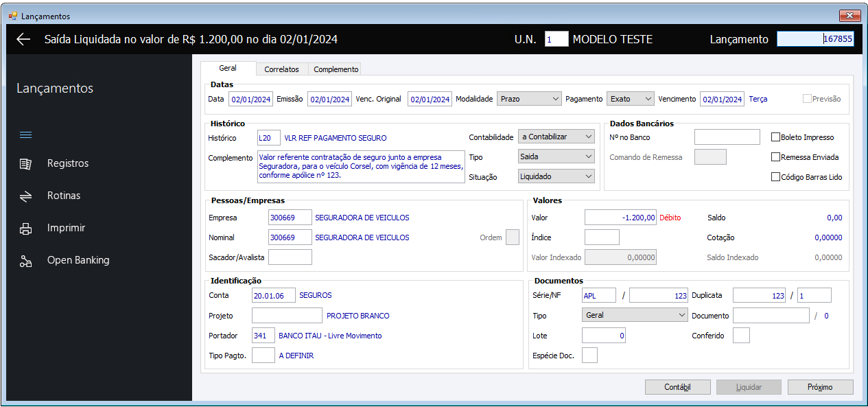Click the Registros sidebar icon

pos(25,163)
